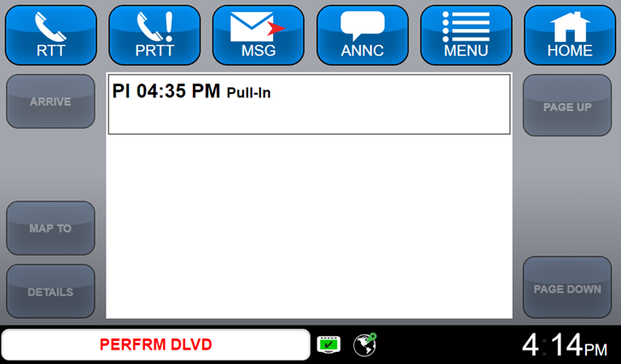
Task: Show DETAILS for the selected entry
Action: [50, 292]
